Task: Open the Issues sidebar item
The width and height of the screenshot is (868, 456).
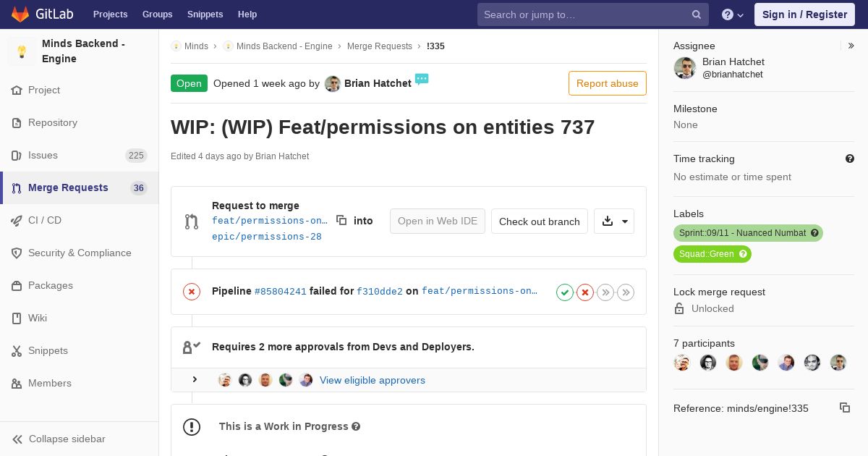Action: click(43, 155)
